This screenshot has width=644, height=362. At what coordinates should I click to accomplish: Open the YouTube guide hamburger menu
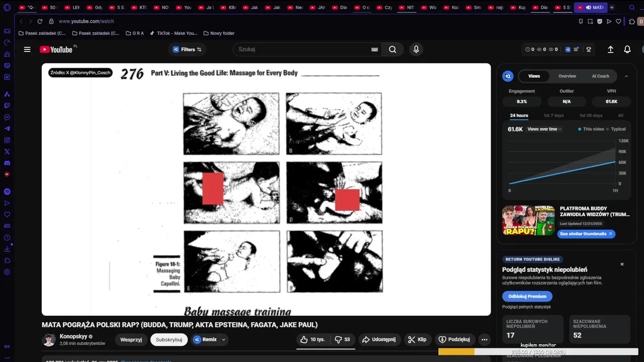27,49
